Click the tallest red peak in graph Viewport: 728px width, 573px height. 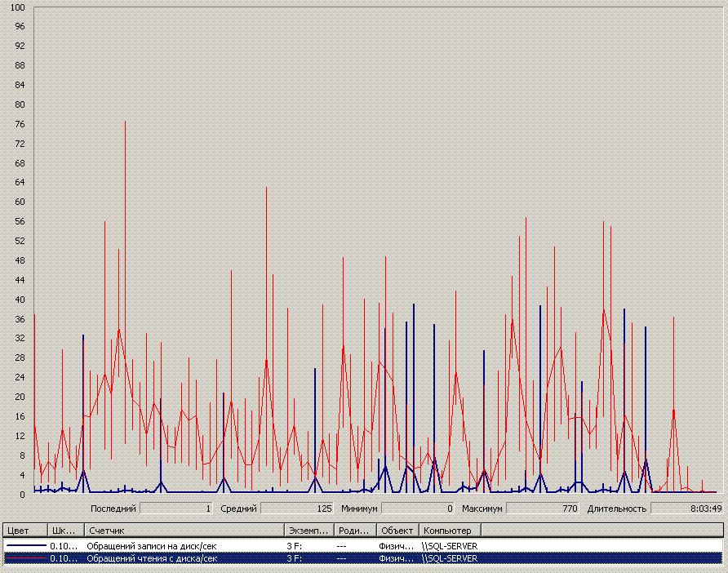(125, 122)
